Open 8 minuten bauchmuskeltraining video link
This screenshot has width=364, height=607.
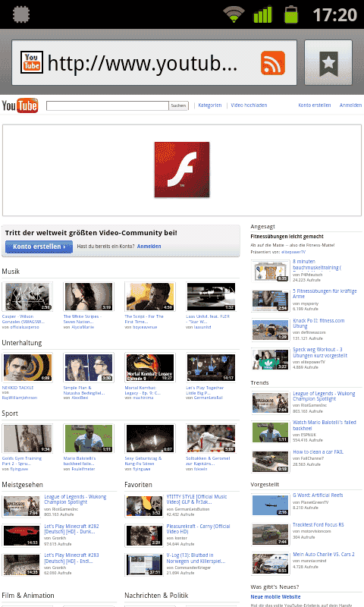pos(317,264)
